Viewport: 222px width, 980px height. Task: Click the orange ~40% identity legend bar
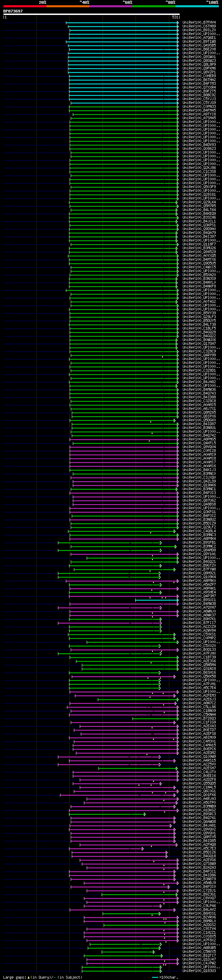tap(68, 6)
